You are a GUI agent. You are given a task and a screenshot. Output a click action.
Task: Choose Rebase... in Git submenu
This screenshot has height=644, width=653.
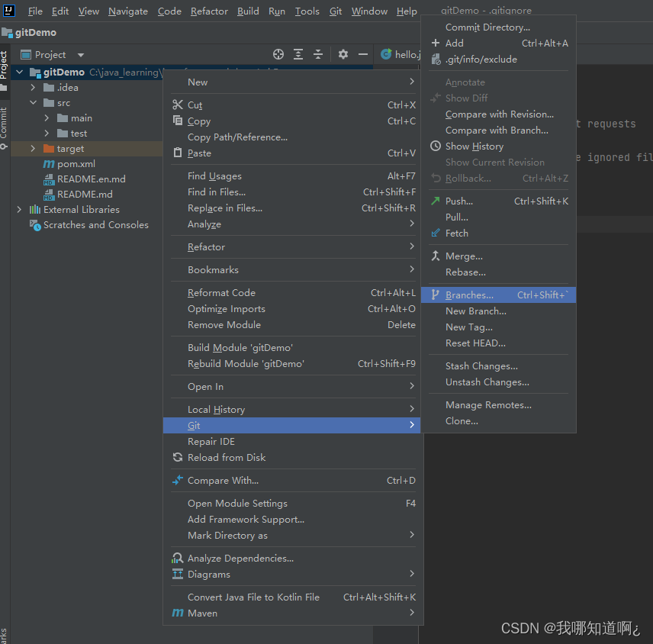coord(498,272)
